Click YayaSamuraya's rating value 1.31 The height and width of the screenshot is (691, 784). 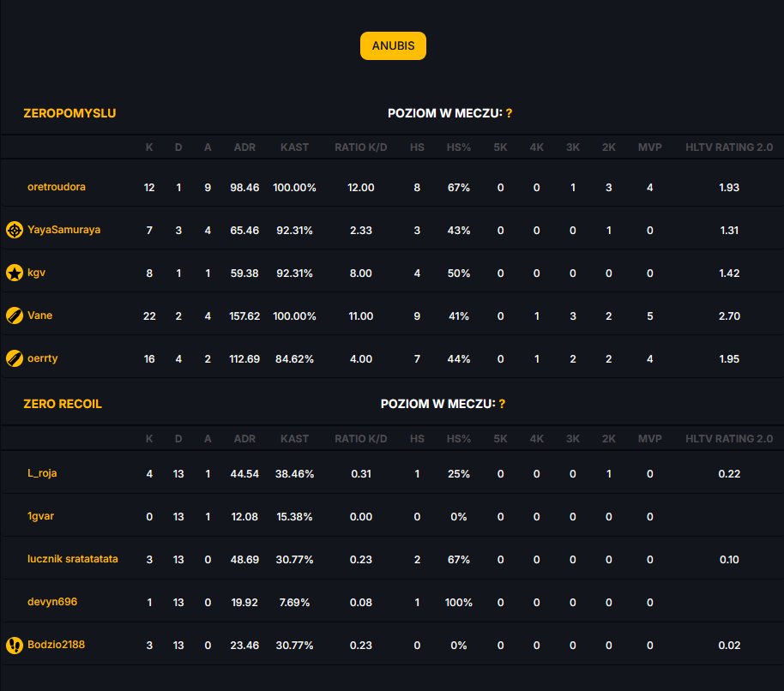pos(729,231)
